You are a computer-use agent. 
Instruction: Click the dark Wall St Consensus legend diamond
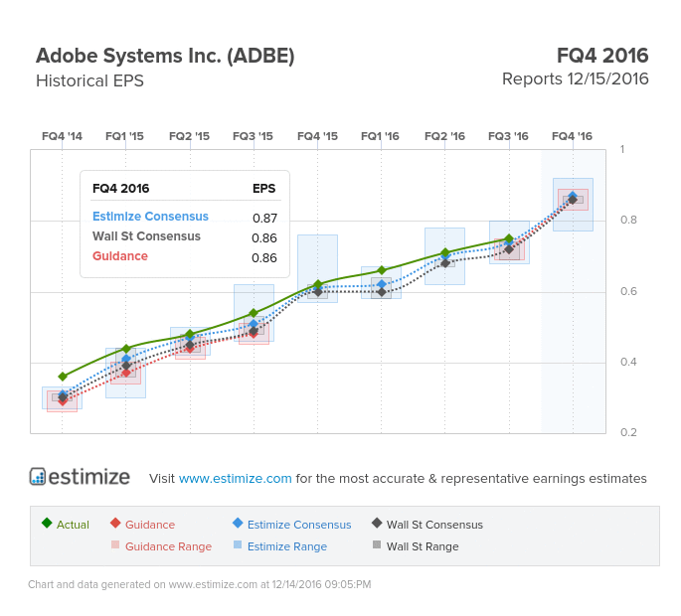[x=377, y=523]
